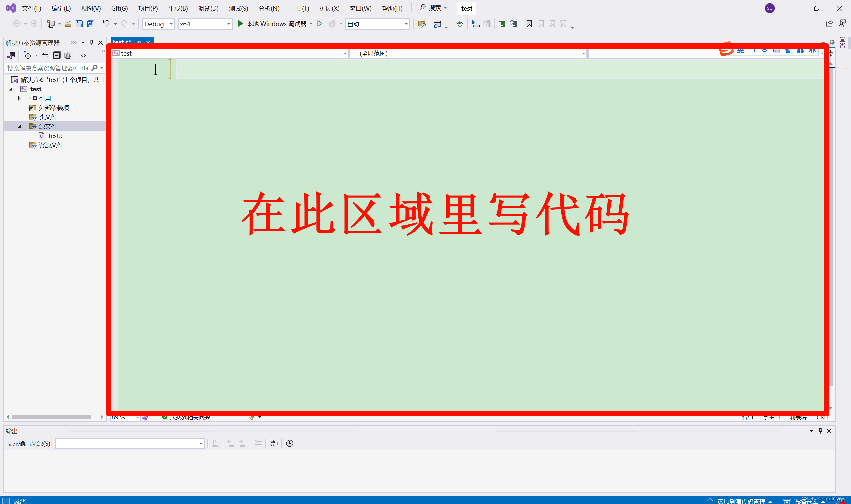Open debugger target dropdown arrow

coord(311,24)
